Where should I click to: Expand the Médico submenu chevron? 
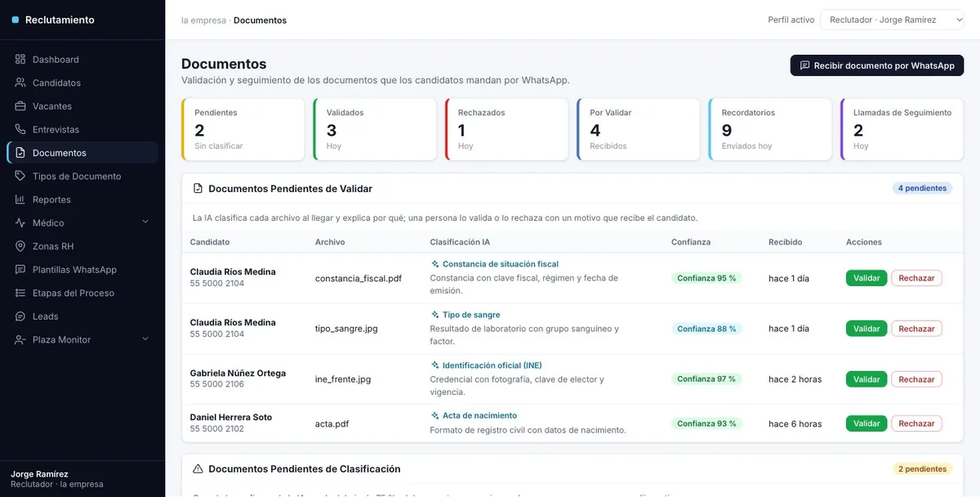[145, 222]
